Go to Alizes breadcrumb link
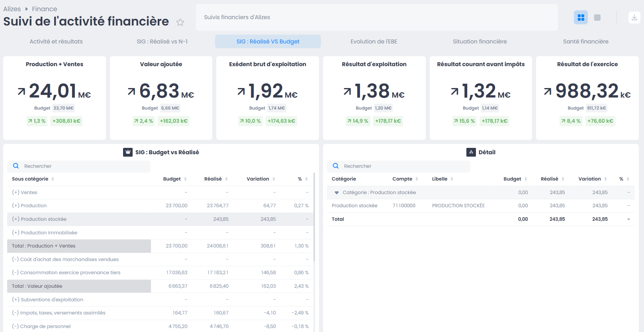 click(x=12, y=9)
